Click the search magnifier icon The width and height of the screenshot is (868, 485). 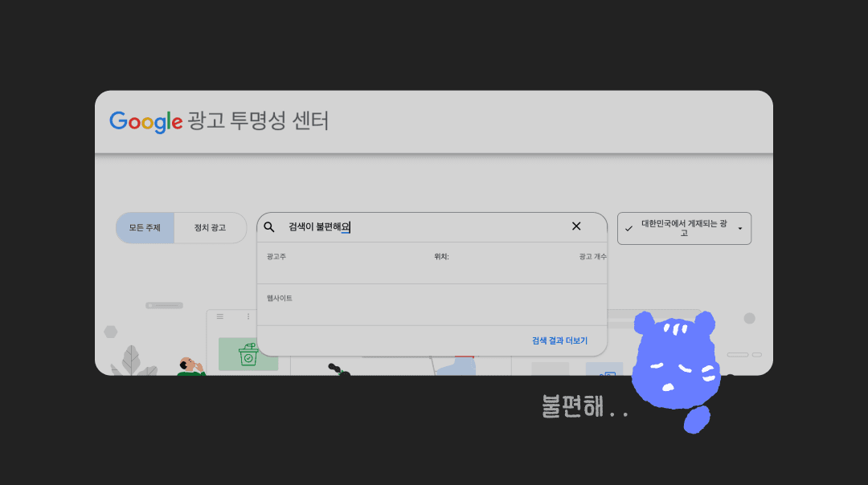tap(269, 227)
